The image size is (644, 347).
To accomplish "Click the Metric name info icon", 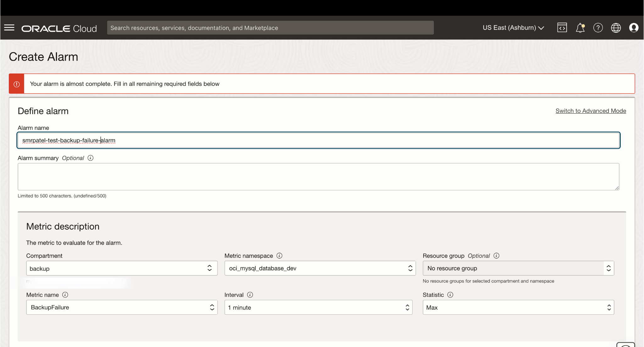I will coord(65,295).
